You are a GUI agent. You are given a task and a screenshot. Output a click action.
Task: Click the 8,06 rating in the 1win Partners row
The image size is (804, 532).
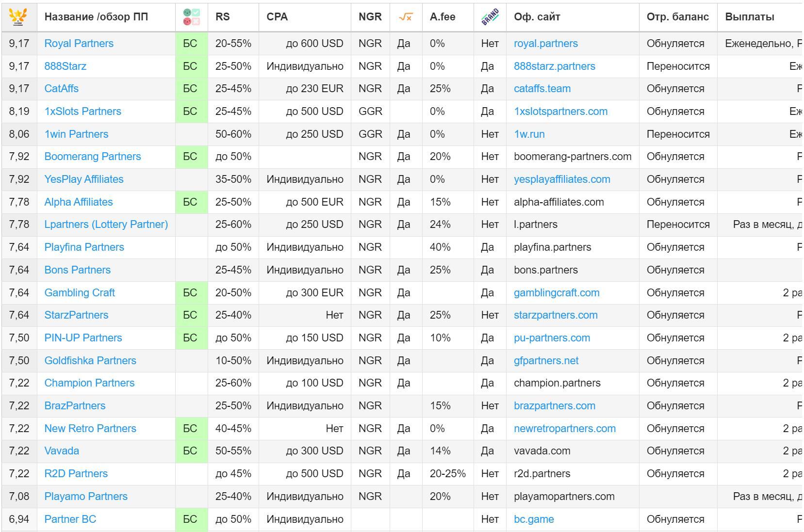point(19,134)
